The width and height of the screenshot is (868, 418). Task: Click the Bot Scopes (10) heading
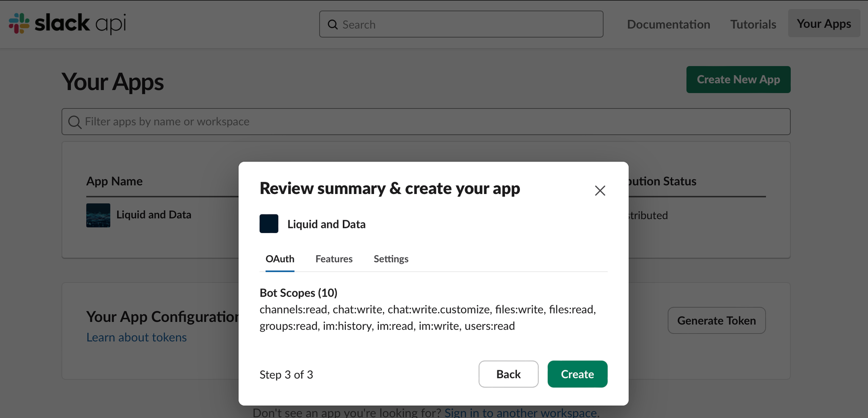(x=299, y=293)
